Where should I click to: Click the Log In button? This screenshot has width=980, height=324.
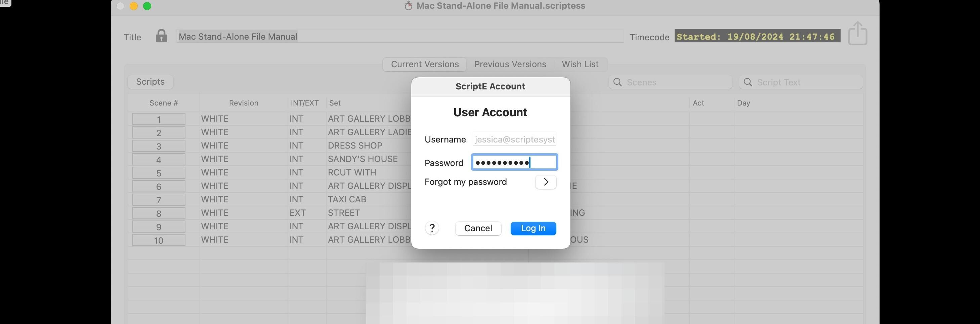[533, 228]
